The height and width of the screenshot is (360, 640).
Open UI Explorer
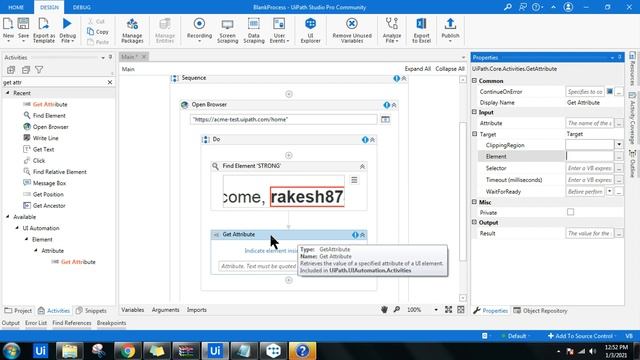(310, 30)
